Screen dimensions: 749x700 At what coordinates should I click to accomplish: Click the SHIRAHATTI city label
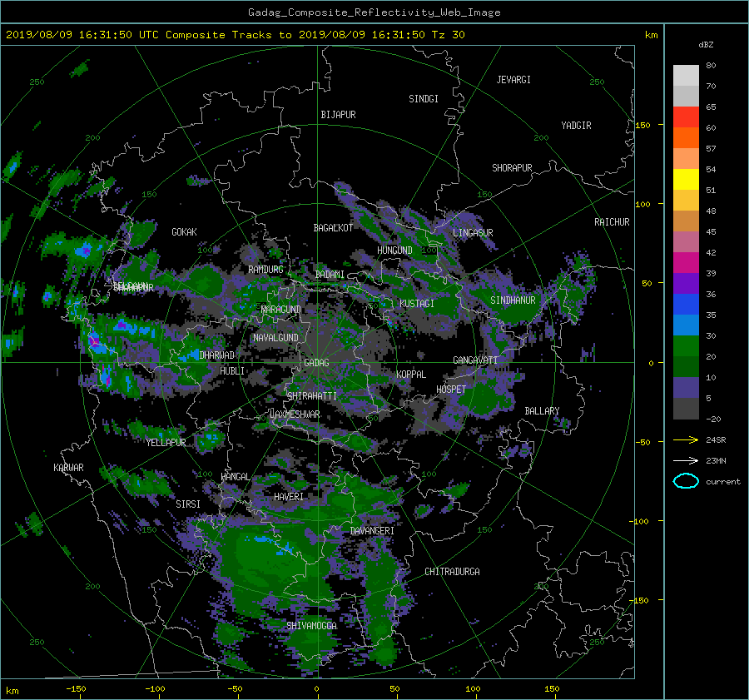[x=312, y=396]
